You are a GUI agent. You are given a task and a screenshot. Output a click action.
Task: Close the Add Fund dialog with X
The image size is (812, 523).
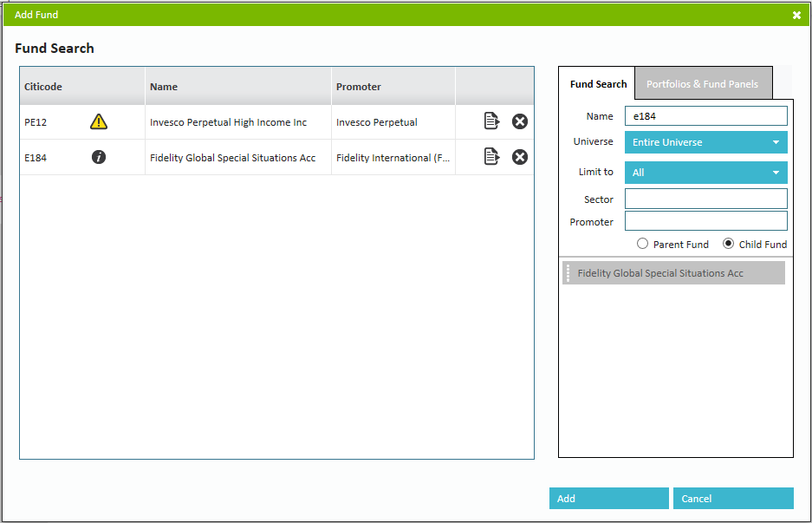tap(796, 15)
